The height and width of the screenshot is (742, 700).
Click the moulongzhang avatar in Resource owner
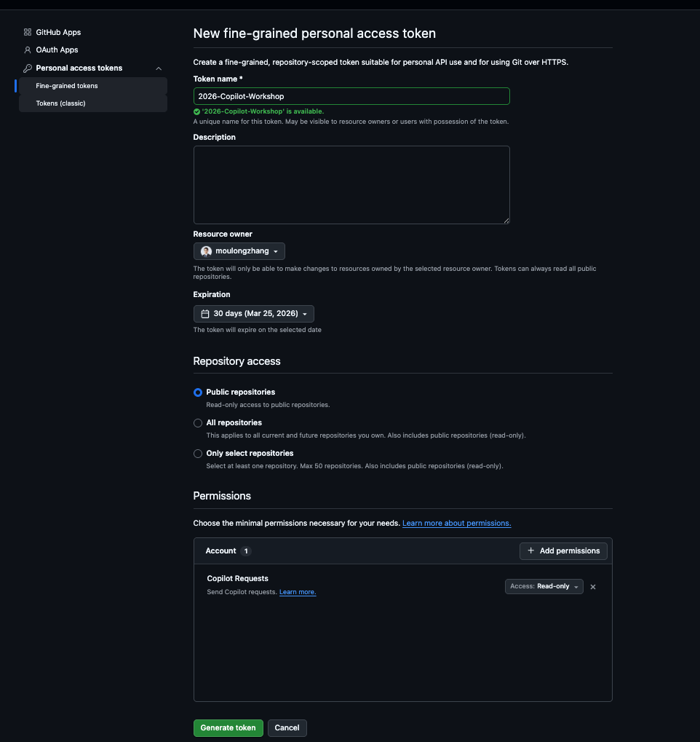click(x=206, y=251)
